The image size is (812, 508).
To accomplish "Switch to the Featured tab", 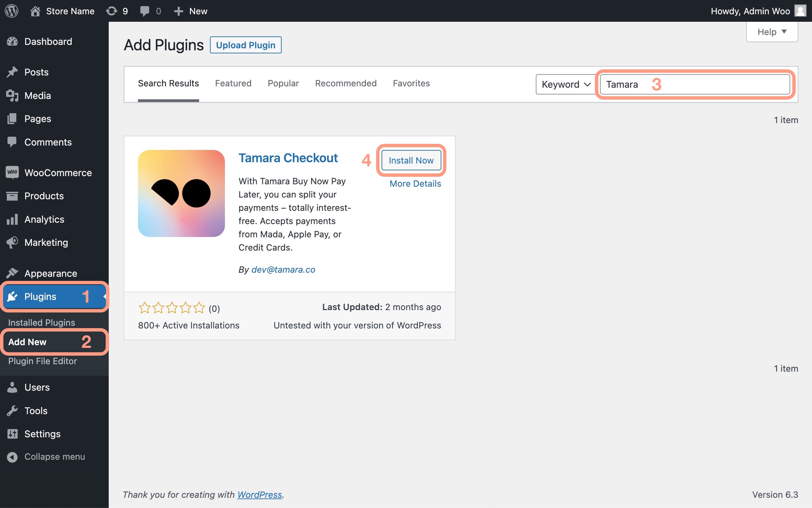I will (233, 83).
